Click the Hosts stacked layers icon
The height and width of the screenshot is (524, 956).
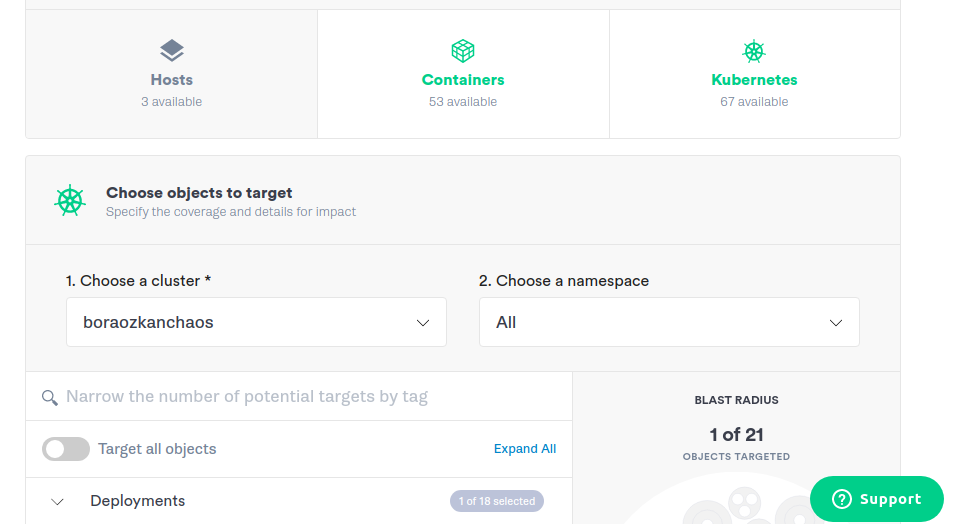coord(172,50)
